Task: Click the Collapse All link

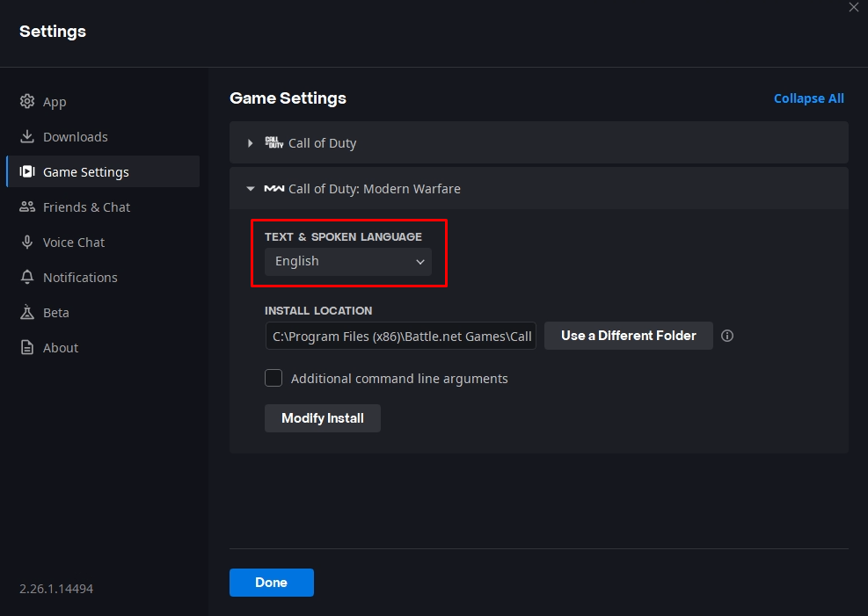Action: click(x=809, y=98)
